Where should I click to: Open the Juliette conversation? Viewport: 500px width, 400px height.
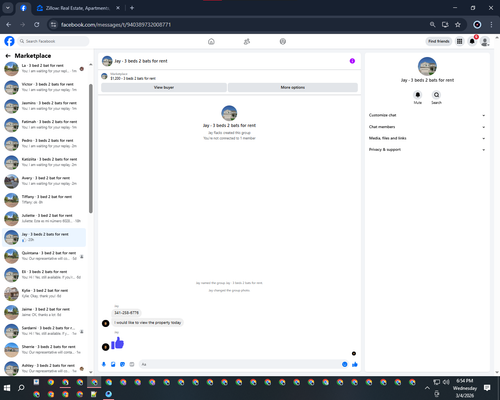click(44, 218)
